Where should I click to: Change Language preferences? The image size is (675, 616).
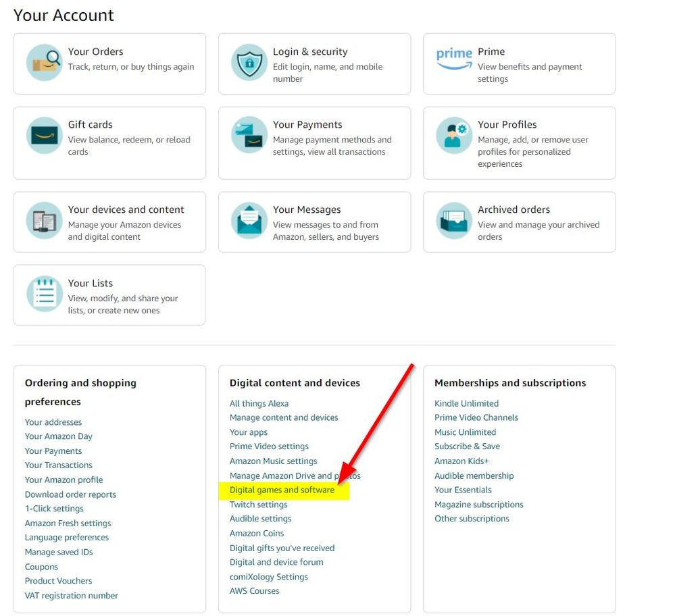[67, 537]
